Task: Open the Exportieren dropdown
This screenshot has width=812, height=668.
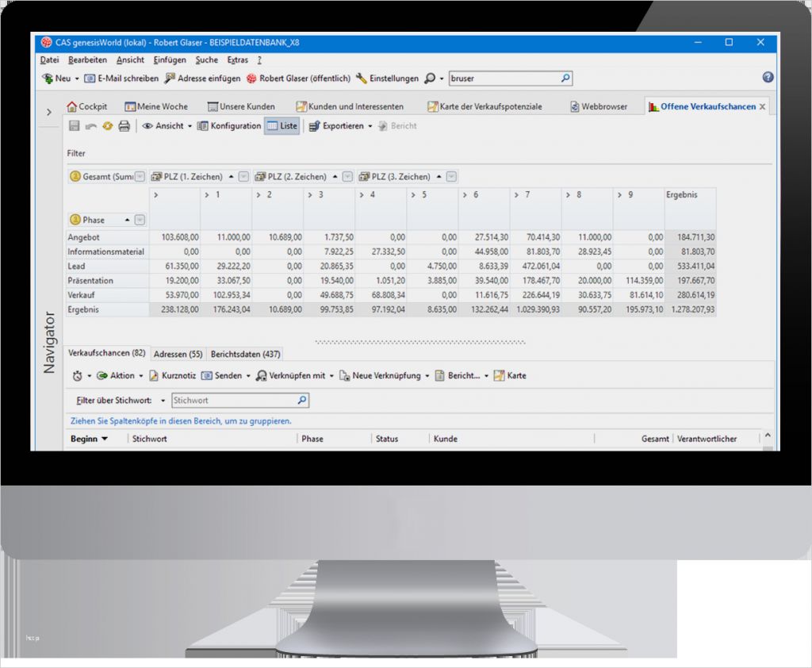Action: [342, 125]
